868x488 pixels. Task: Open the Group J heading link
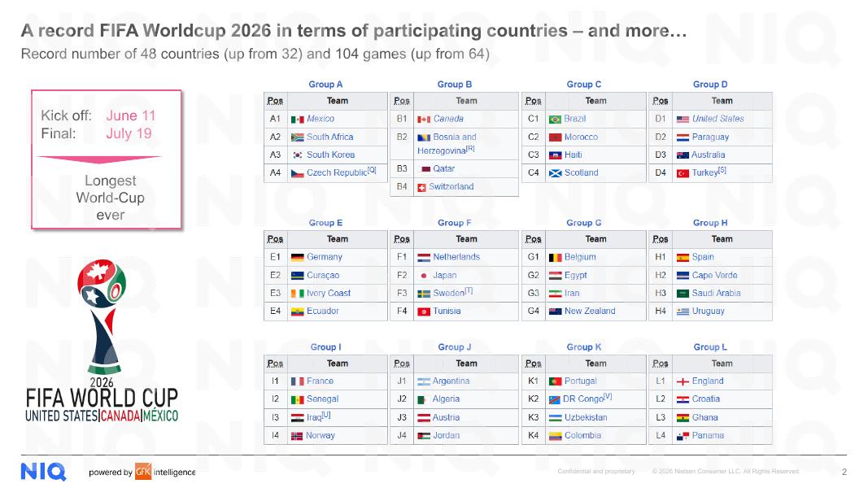pos(455,347)
